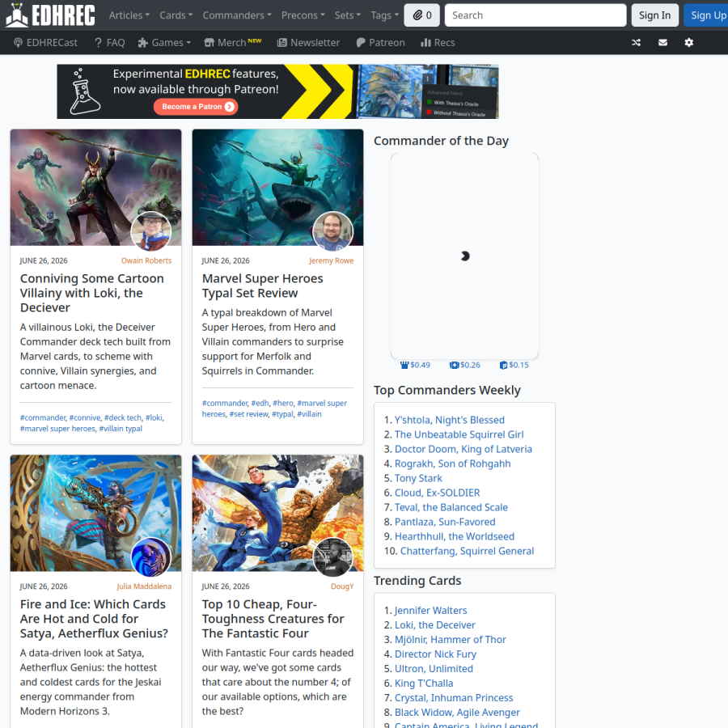The width and height of the screenshot is (728, 728).
Task: Click the Jeremy Rowe author name
Action: (331, 260)
